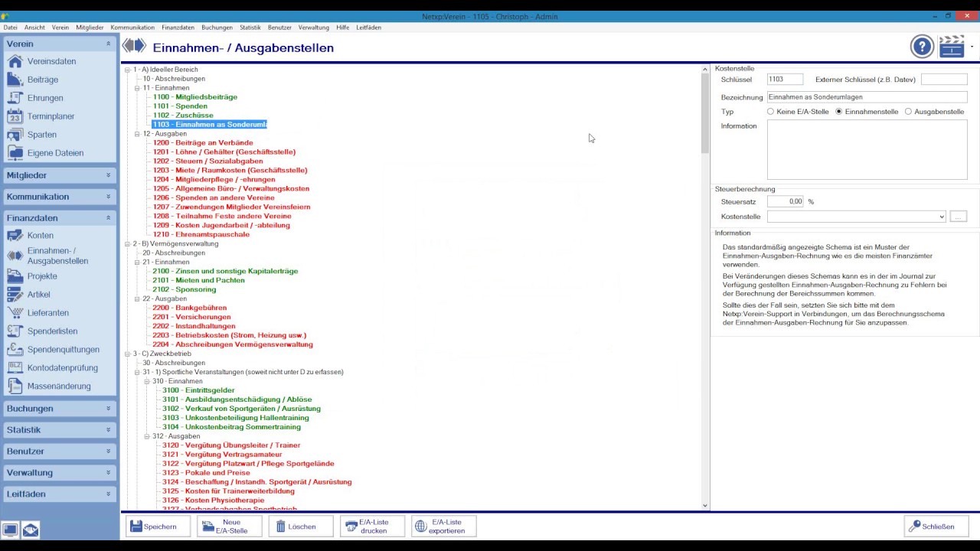Open Spenderlisten via its sidebar icon
The width and height of the screenshot is (980, 551).
[x=15, y=331]
